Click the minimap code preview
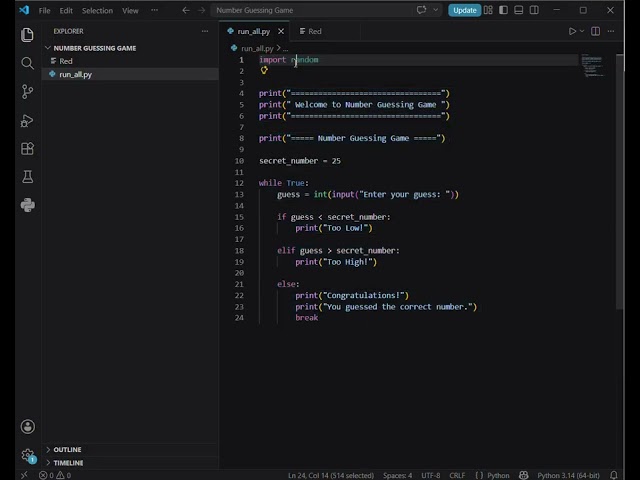 click(592, 67)
